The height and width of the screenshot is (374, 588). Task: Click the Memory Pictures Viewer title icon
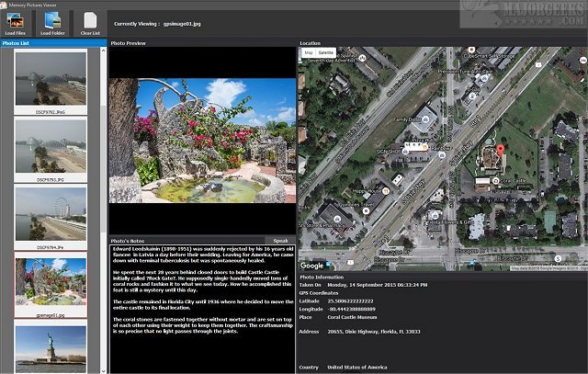coord(5,4)
